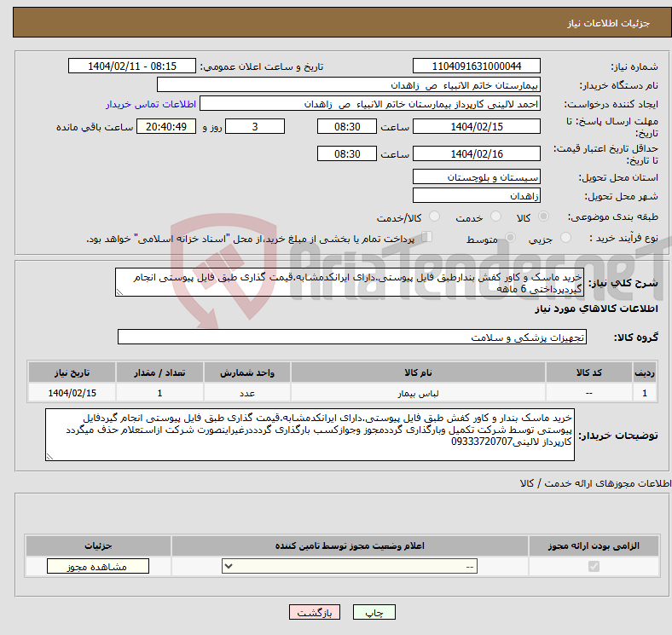
Task: Select the کالا radio button
Action: 543,216
